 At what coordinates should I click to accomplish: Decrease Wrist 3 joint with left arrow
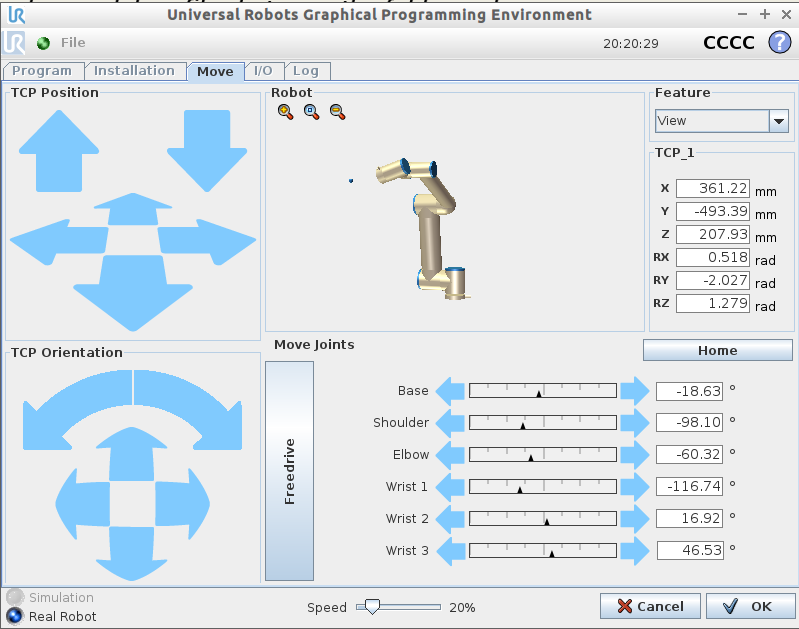[x=450, y=552]
